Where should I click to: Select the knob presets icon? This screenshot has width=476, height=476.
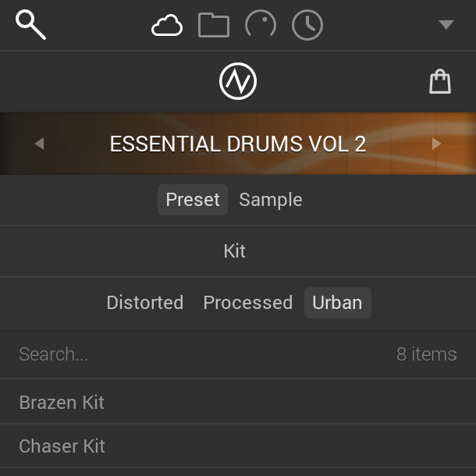pos(261,23)
